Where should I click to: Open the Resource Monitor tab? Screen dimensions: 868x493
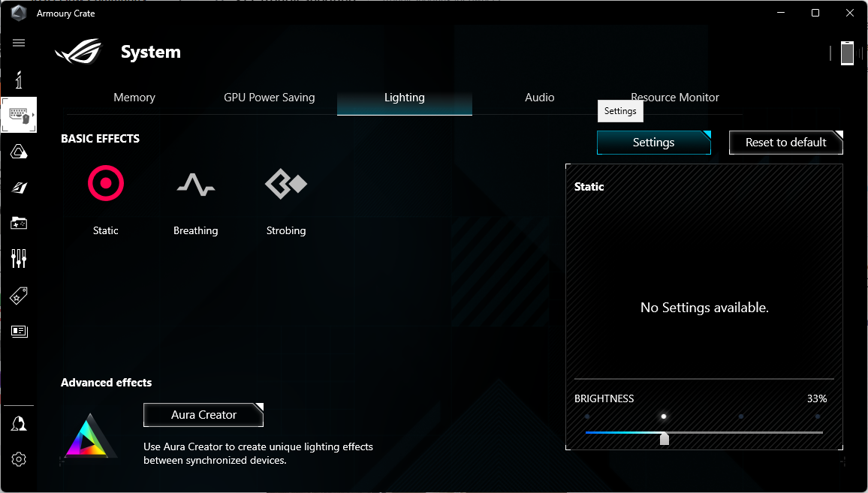click(x=675, y=98)
